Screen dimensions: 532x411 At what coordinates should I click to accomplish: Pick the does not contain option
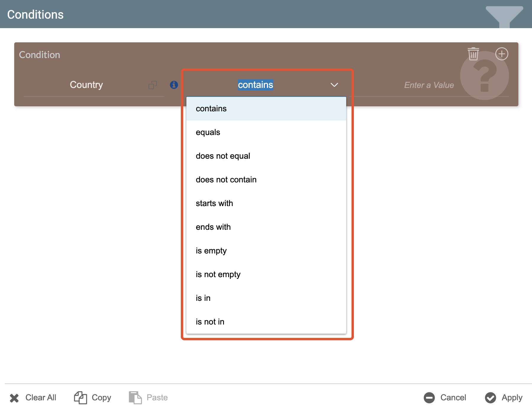[226, 180]
